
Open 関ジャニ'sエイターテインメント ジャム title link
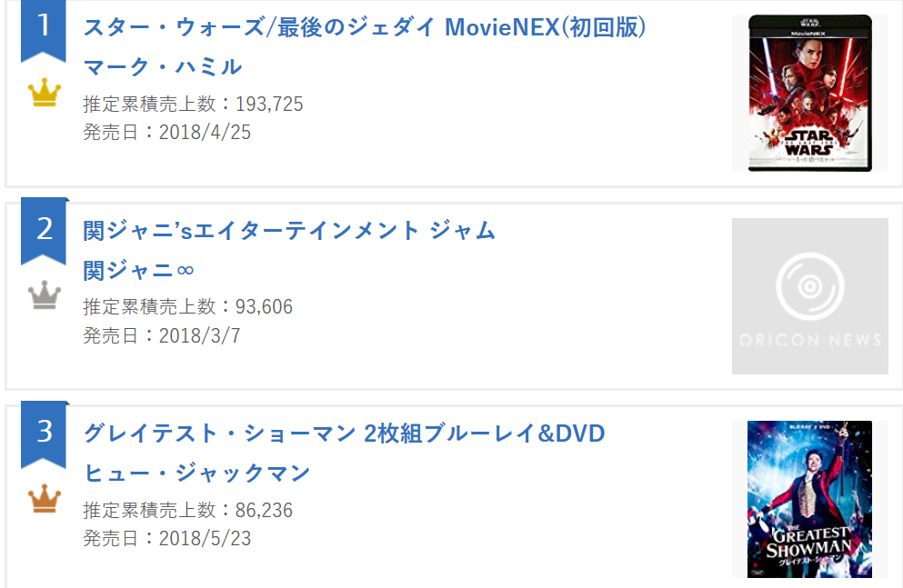click(289, 231)
